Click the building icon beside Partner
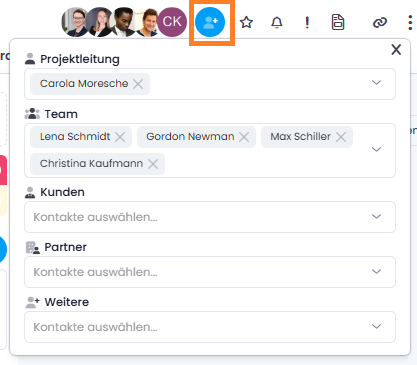Screen dimensions: 417x365 click(x=33, y=247)
